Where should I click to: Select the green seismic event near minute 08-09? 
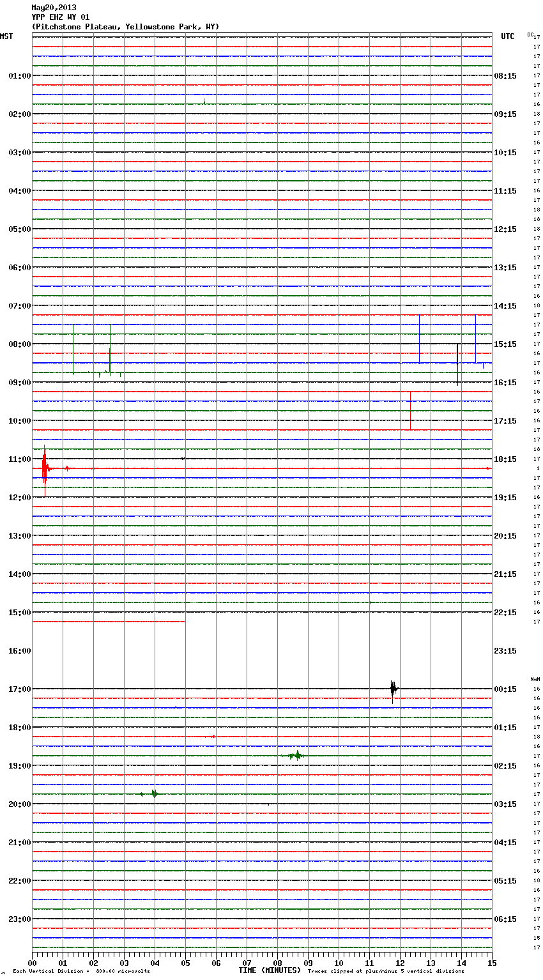tap(296, 756)
